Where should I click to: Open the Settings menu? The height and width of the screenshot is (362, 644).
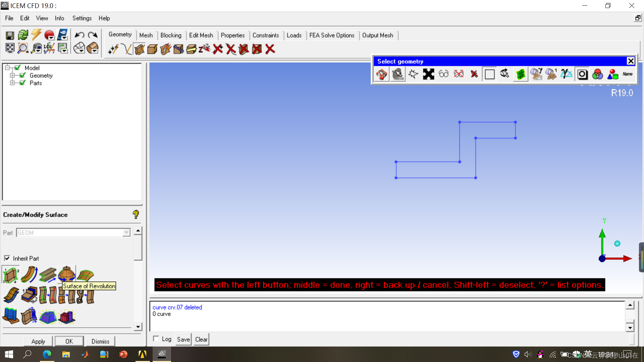point(82,18)
